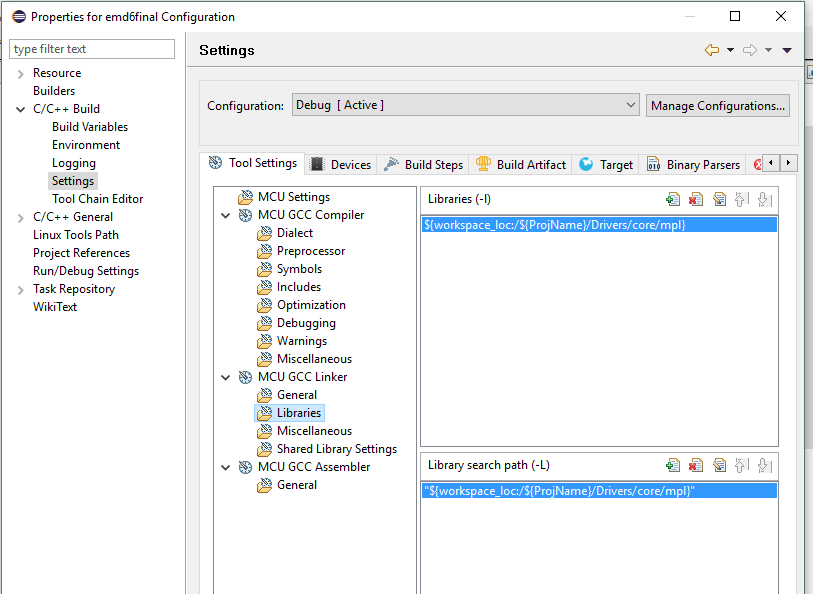Select Preprocessor under MCU GCC Compiler
Viewport: 813px width, 594px height.
click(311, 251)
